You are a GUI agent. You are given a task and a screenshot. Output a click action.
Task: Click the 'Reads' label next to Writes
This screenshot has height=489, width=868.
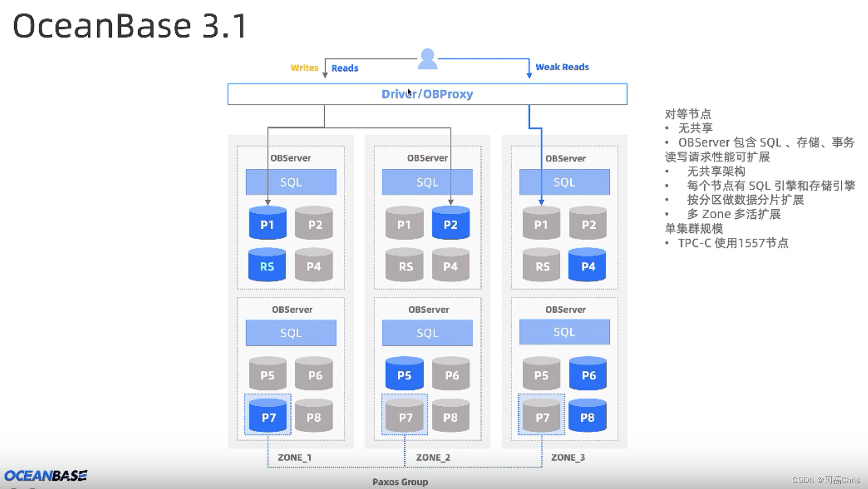[345, 68]
